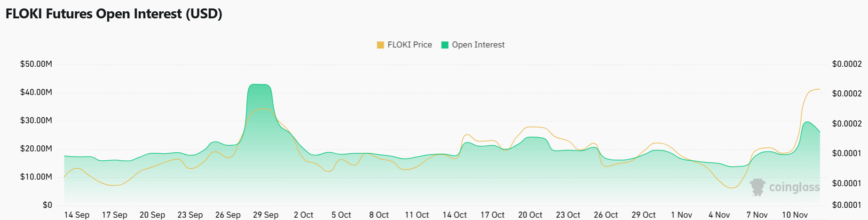Click the FLOKI Futures Open Interest title

(114, 14)
